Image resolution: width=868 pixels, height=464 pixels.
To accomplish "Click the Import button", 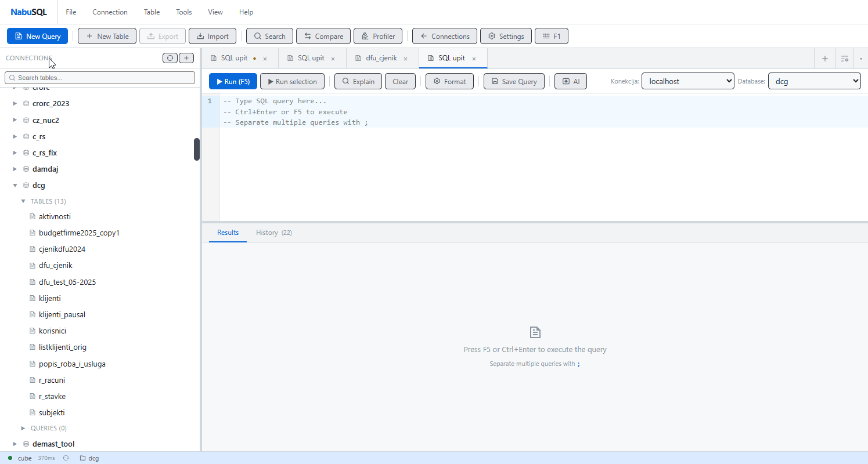I will pyautogui.click(x=213, y=36).
